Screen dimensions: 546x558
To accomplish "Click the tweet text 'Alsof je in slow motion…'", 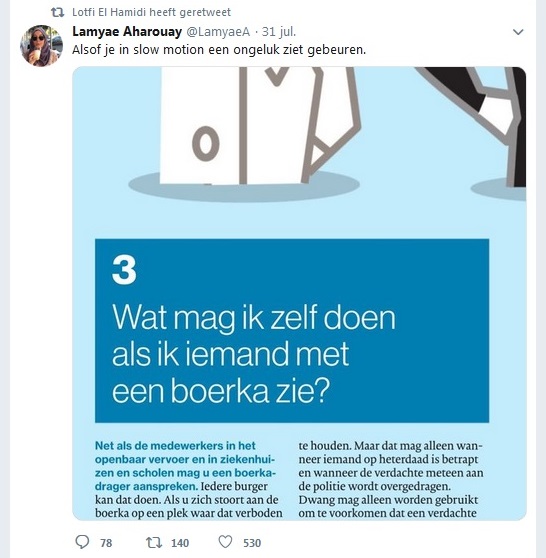I will tap(219, 50).
